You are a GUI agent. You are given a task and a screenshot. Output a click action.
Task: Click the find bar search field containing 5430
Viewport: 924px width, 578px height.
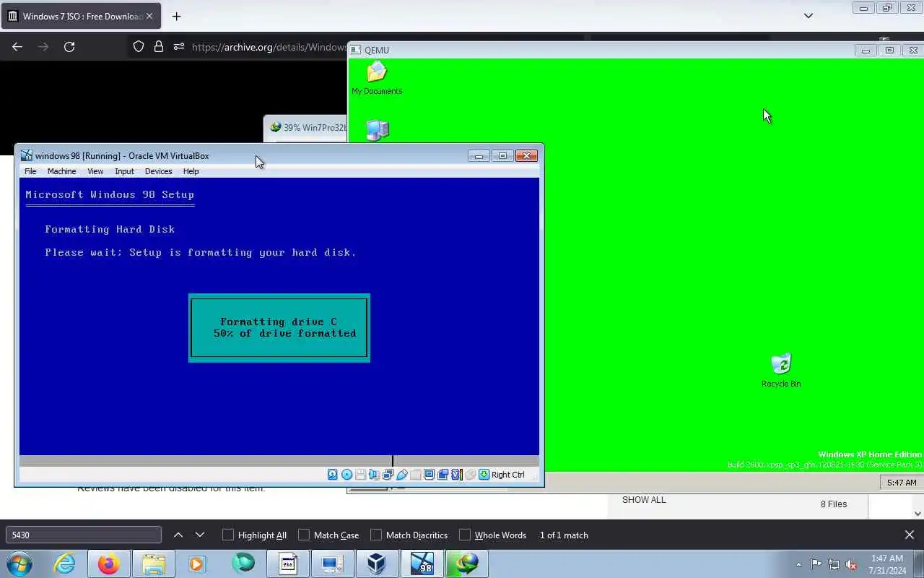point(84,535)
